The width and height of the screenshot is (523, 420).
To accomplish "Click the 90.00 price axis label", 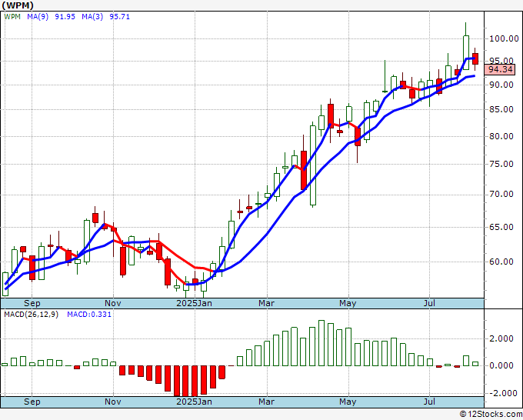I will [501, 85].
